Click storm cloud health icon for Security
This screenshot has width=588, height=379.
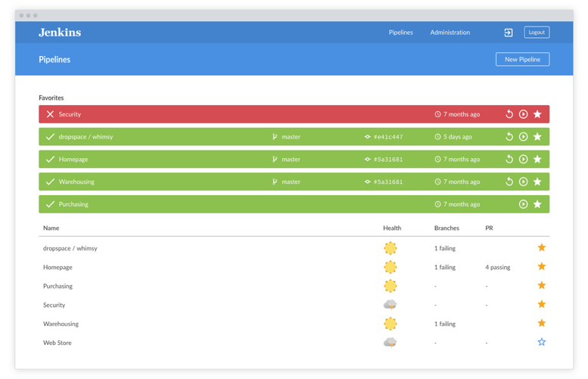[390, 305]
